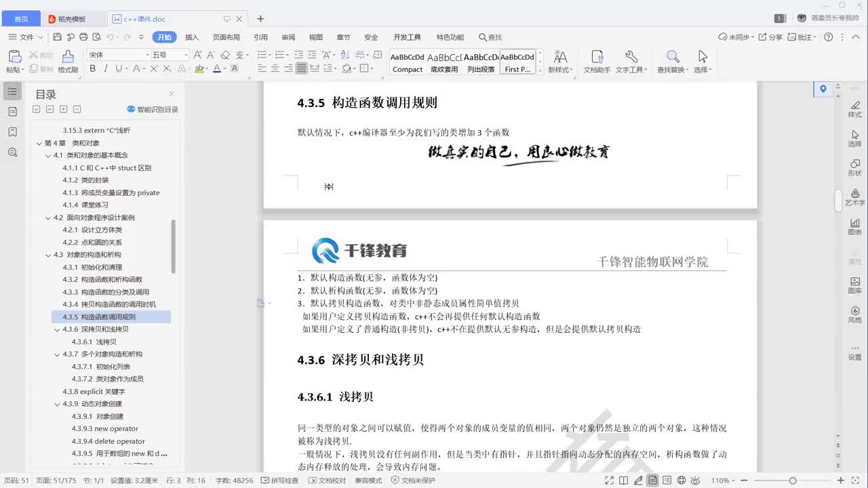Open the Insert (插入) ribbon tab

point(192,37)
